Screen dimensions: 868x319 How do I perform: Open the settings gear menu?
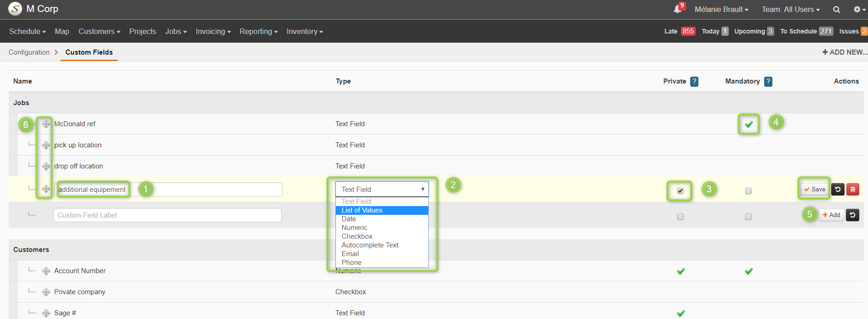[x=859, y=9]
